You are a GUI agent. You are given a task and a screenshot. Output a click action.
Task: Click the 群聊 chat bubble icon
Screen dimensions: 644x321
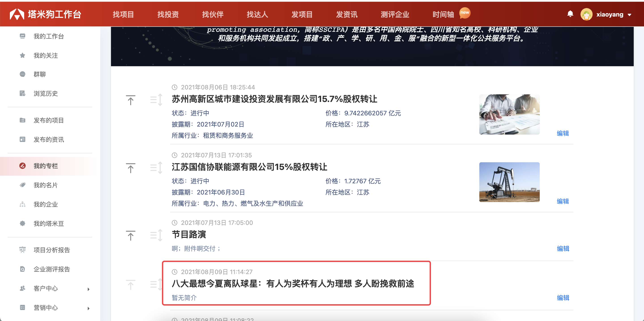point(23,74)
